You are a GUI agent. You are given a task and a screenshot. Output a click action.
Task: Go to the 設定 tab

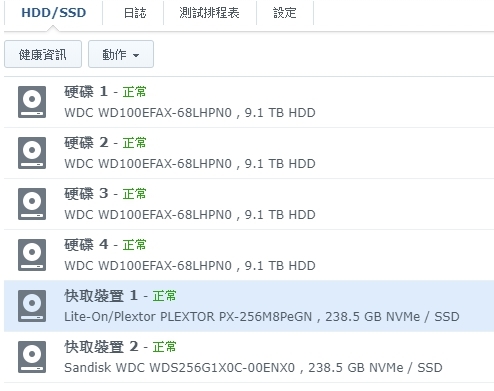coord(284,13)
